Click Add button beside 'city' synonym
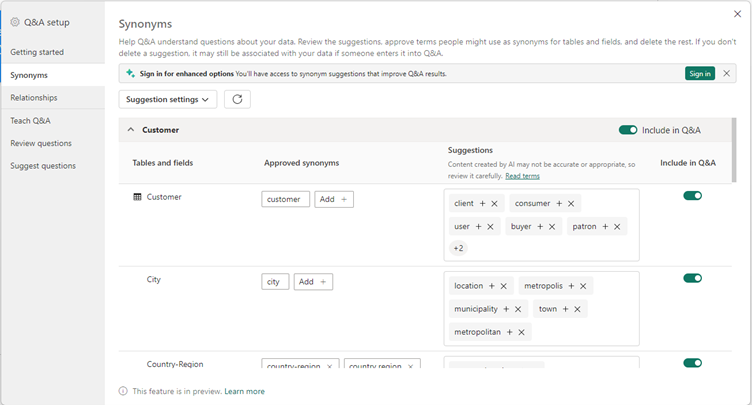 (313, 282)
